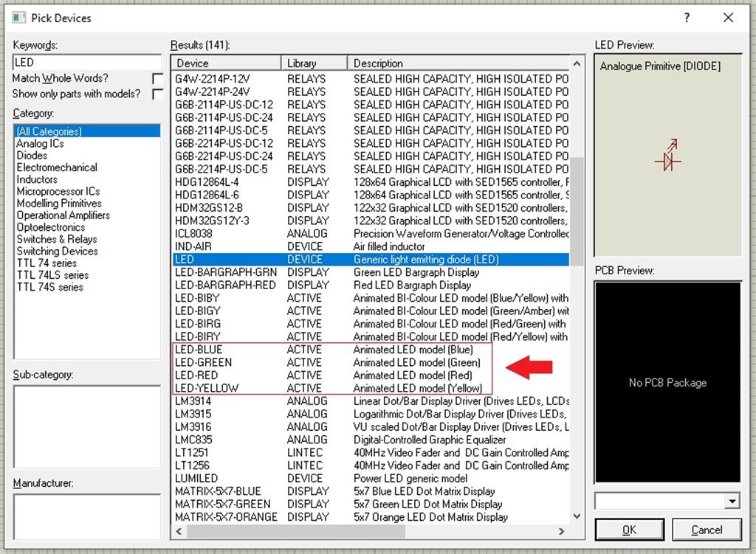Click the Library column header
756x554 pixels.
click(313, 63)
